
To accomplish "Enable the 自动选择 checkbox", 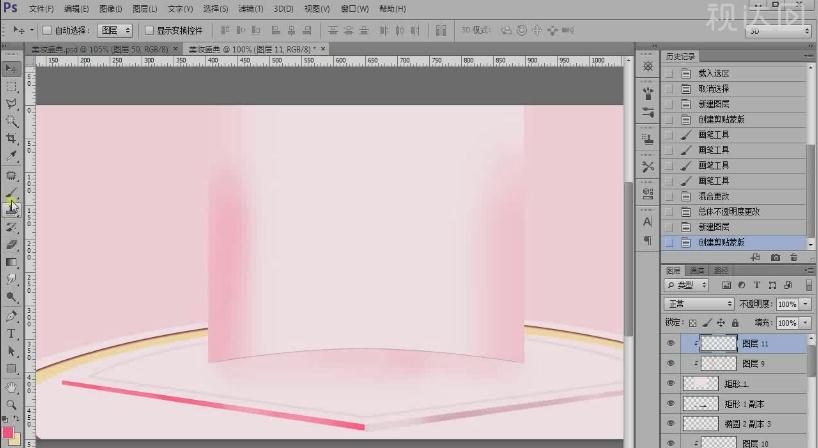I will pos(47,30).
